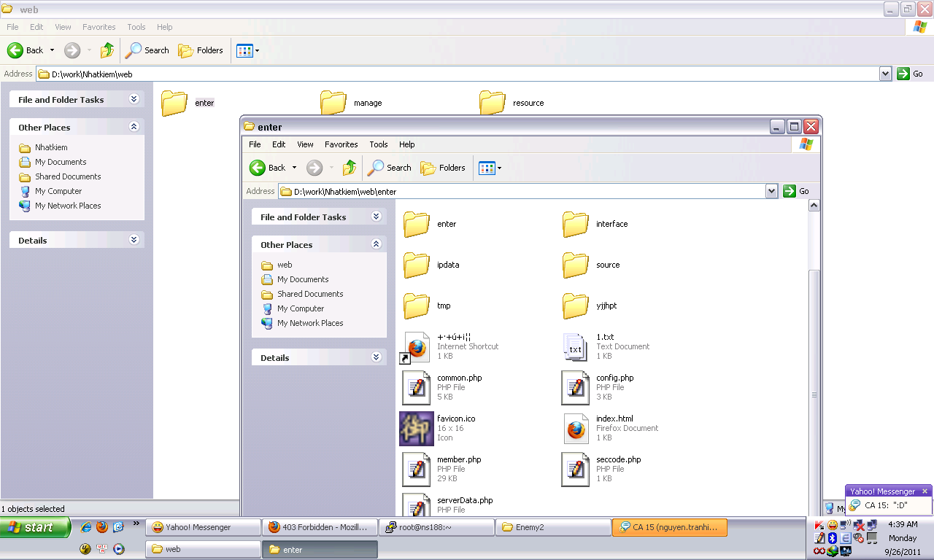Switch to 403 Forbidden Mozilla taskbar button
This screenshot has height=560, width=934.
[x=320, y=527]
